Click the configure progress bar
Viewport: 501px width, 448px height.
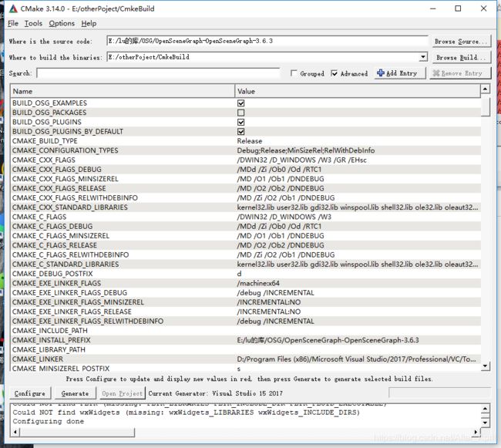tap(439, 392)
